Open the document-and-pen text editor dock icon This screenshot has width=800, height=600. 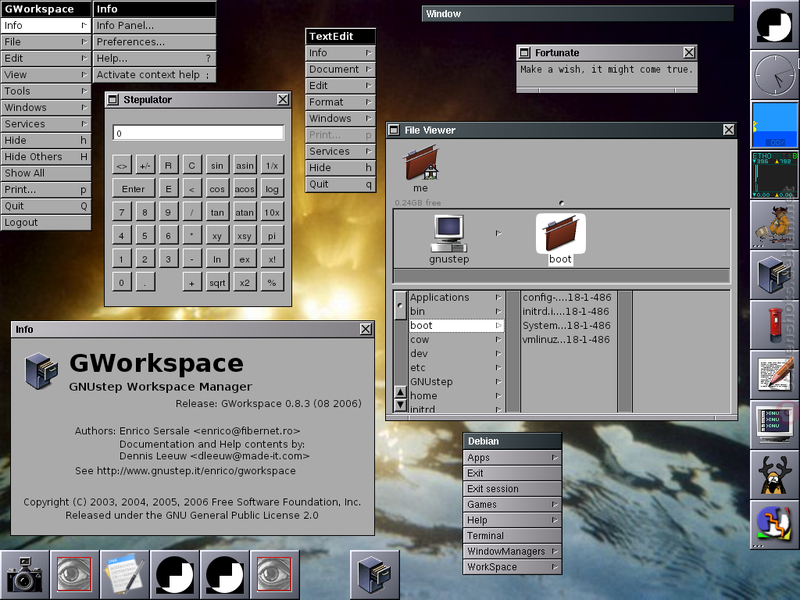[x=774, y=375]
